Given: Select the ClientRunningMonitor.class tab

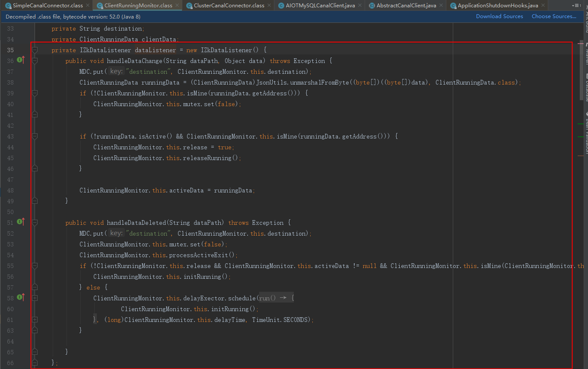Looking at the screenshot, I should [138, 6].
